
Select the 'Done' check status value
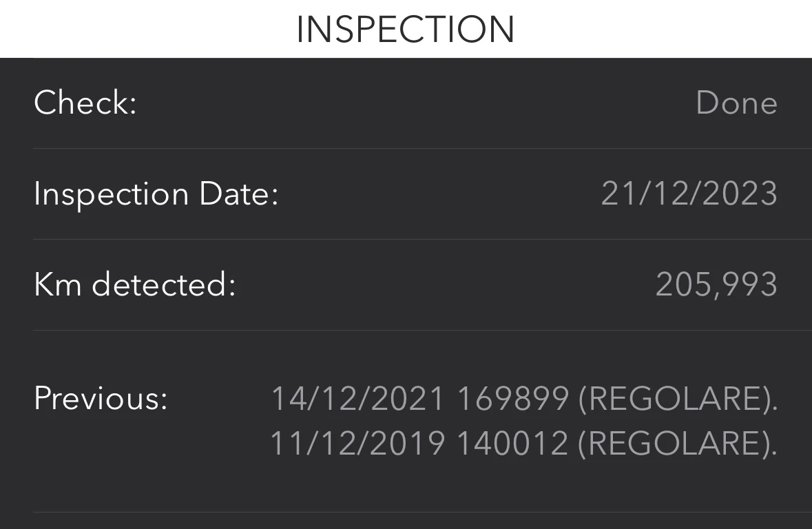pos(736,103)
